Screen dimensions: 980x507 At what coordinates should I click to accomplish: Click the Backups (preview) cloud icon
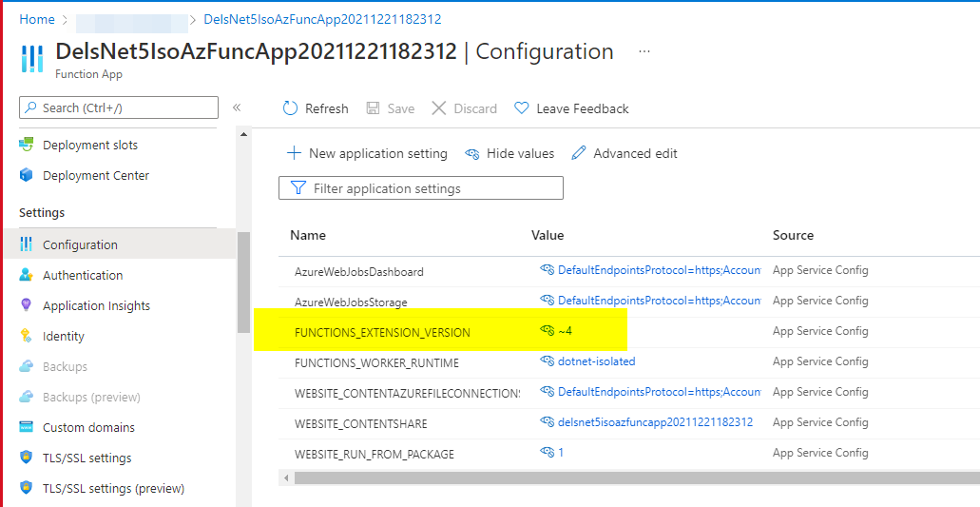point(26,397)
